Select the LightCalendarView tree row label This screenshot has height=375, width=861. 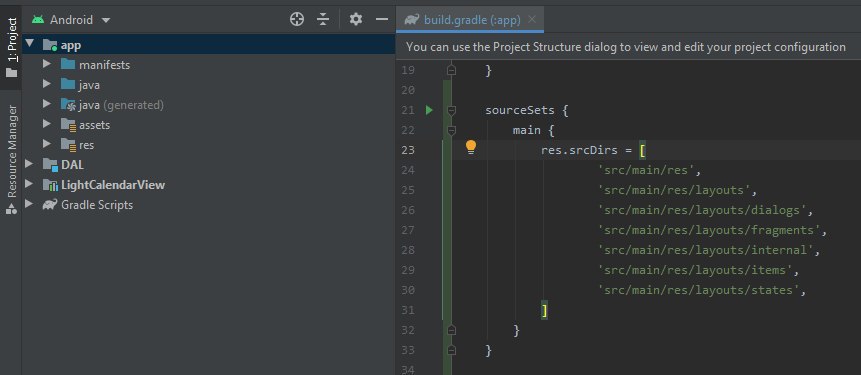113,185
